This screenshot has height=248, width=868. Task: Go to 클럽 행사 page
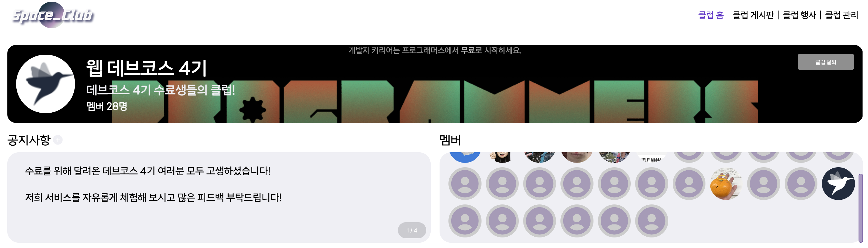(800, 15)
